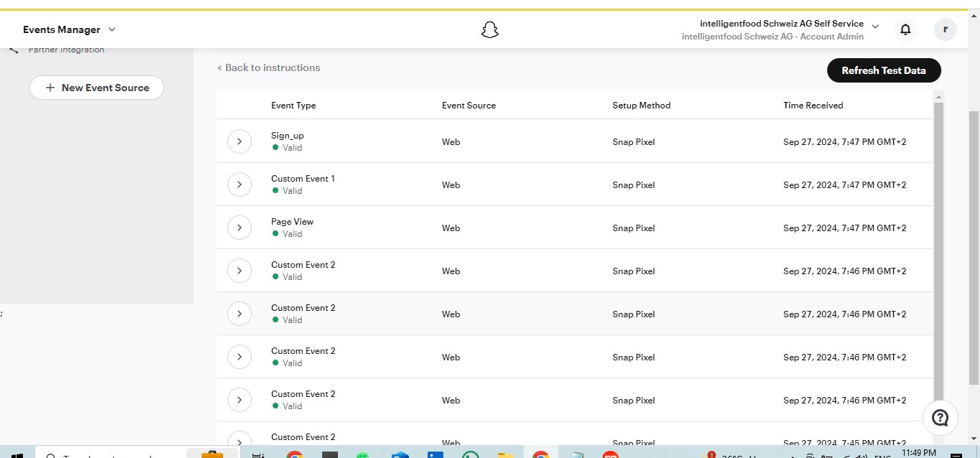Click Snap Pixel in the Sign_up row
Image resolution: width=980 pixels, height=458 pixels.
pyautogui.click(x=633, y=142)
